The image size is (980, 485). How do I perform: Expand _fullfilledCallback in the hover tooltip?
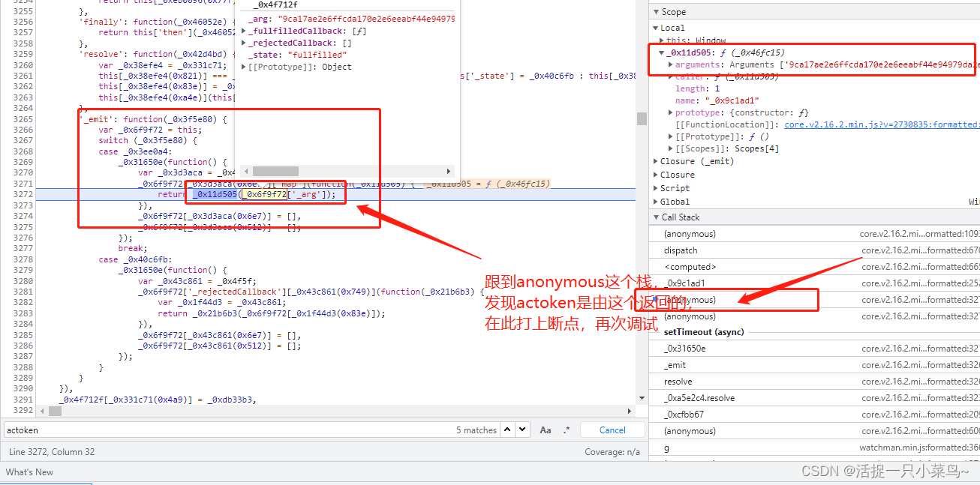[243, 31]
